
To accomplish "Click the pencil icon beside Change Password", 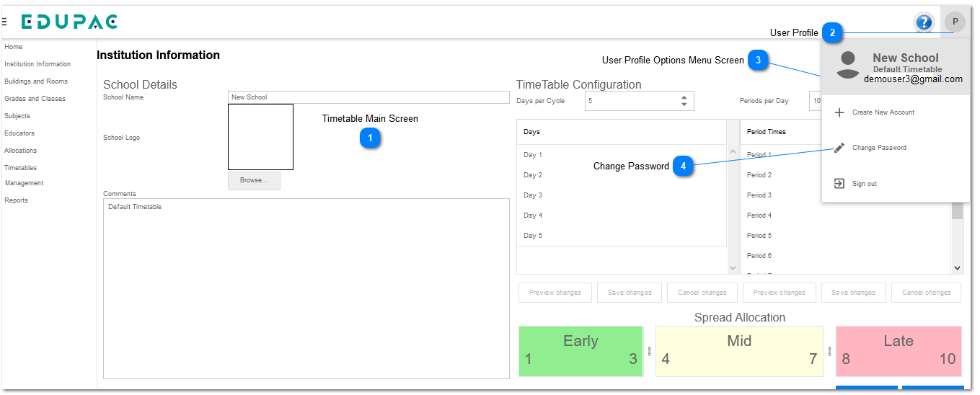I will pos(839,148).
